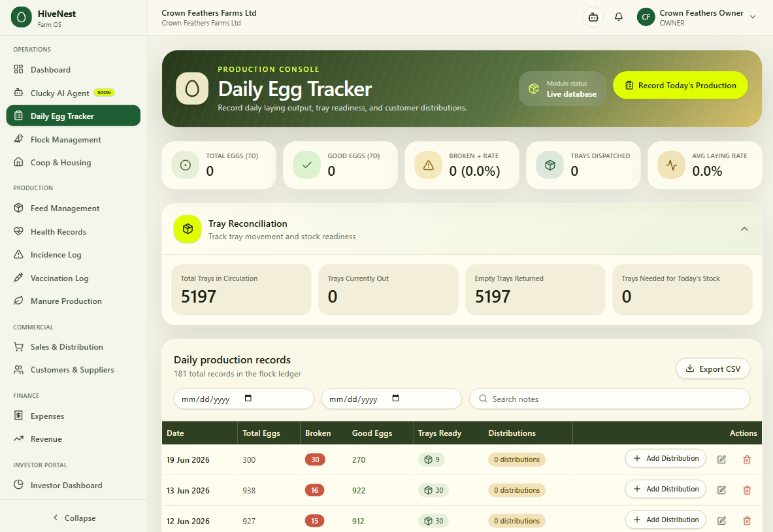Focus the first date filter field
Image resolution: width=773 pixels, height=532 pixels.
244,399
